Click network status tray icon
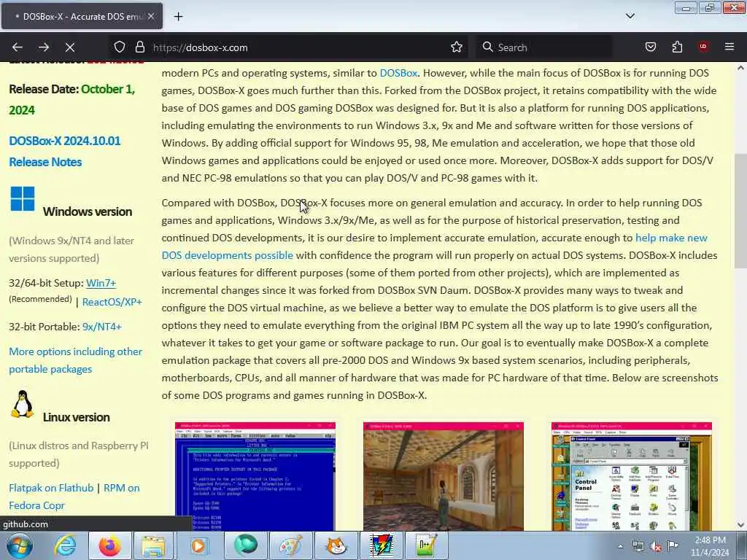This screenshot has height=560, width=747. pyautogui.click(x=638, y=546)
